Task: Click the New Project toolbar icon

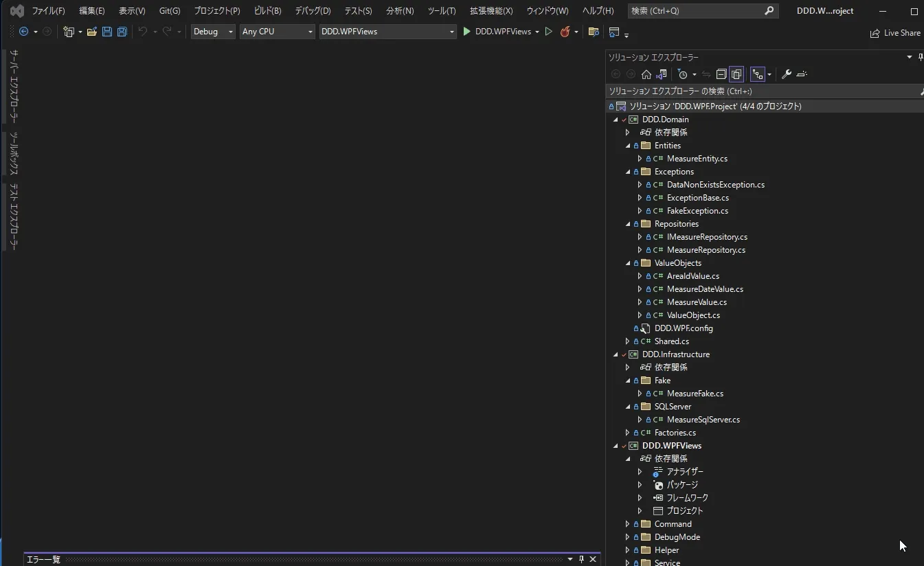Action: [x=68, y=32]
